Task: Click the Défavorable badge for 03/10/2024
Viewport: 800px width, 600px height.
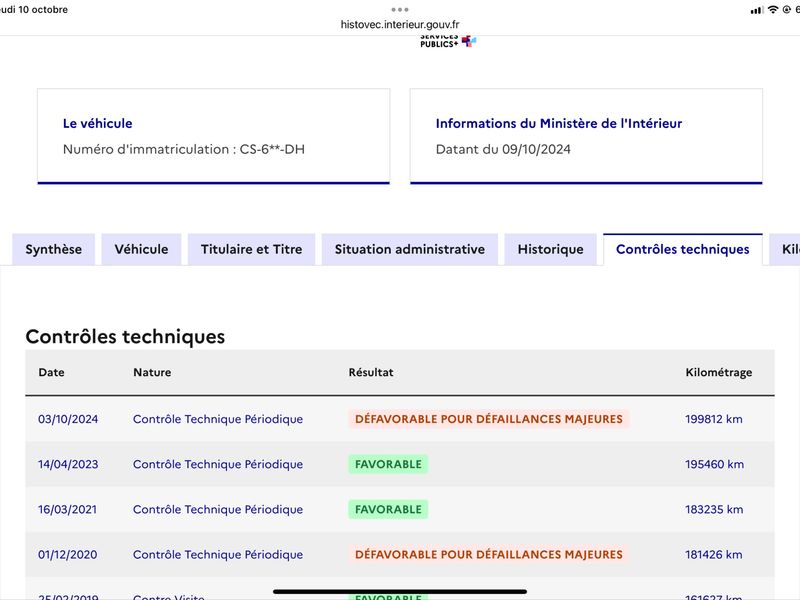Action: pyautogui.click(x=489, y=419)
